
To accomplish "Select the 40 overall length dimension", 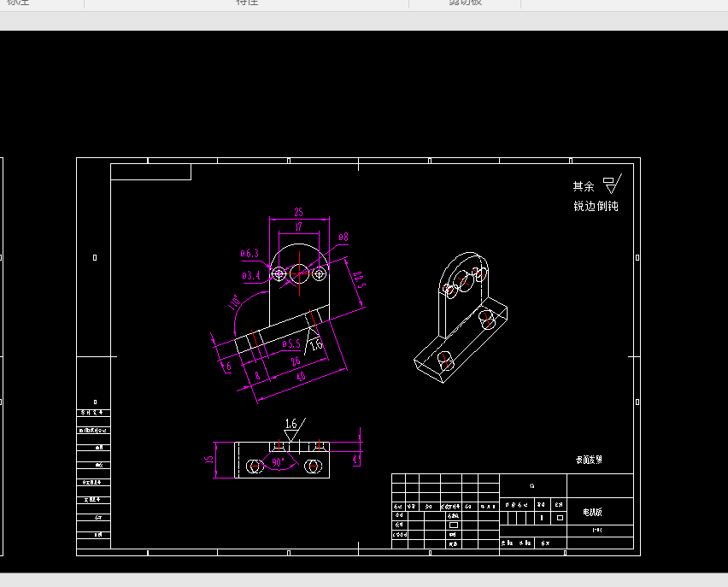I will 301,376.
